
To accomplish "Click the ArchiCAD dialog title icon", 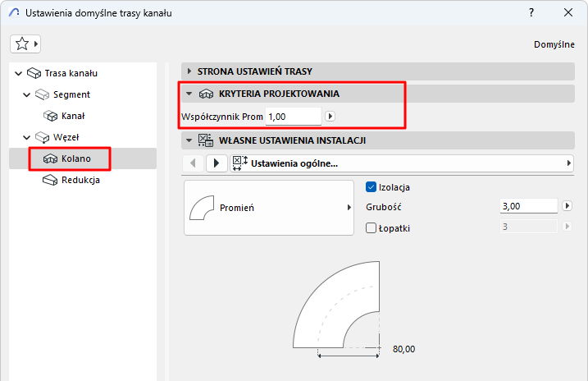I will 13,13.
